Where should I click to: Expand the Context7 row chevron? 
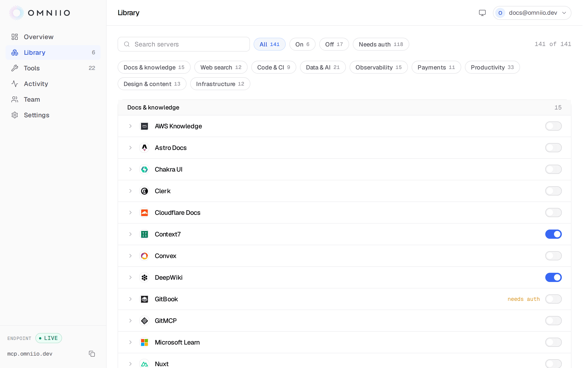130,234
